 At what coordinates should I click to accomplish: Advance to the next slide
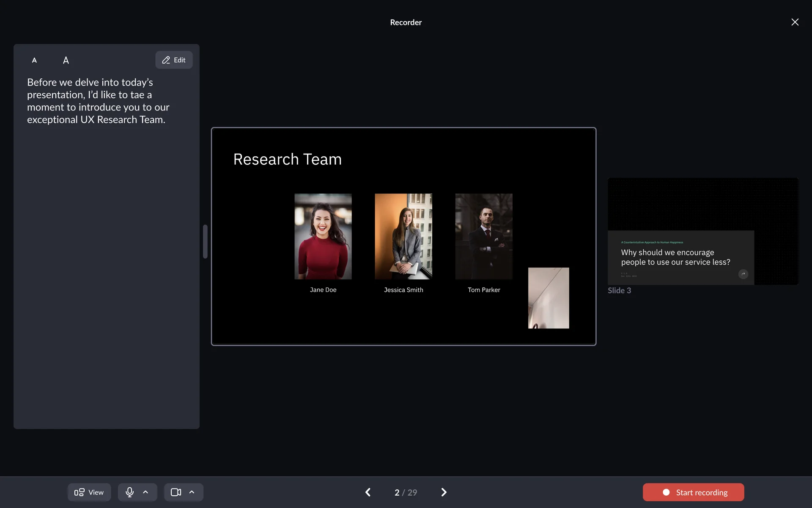pyautogui.click(x=444, y=492)
